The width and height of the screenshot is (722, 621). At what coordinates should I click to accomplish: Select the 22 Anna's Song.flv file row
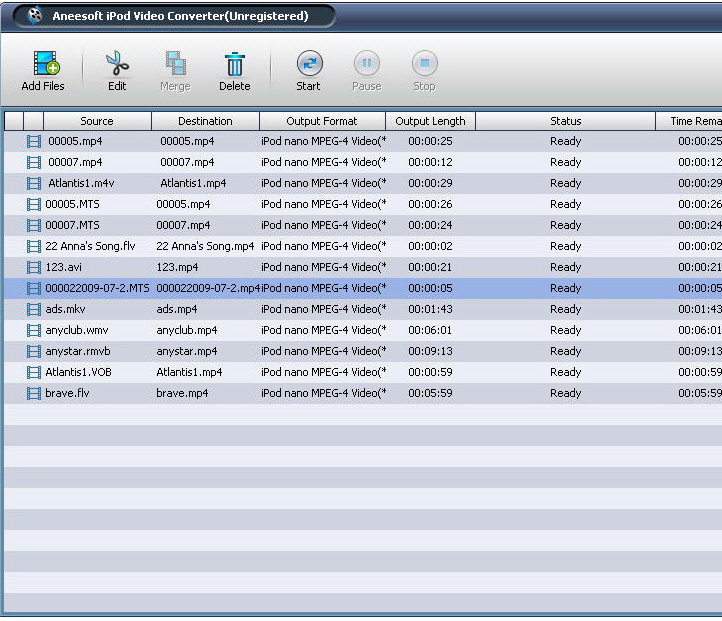(90, 246)
